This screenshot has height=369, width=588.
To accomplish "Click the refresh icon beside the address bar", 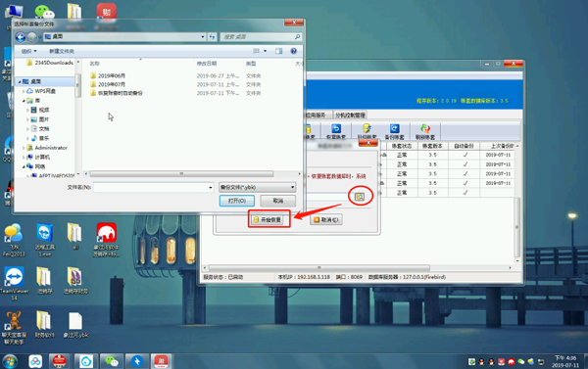I will [213, 37].
